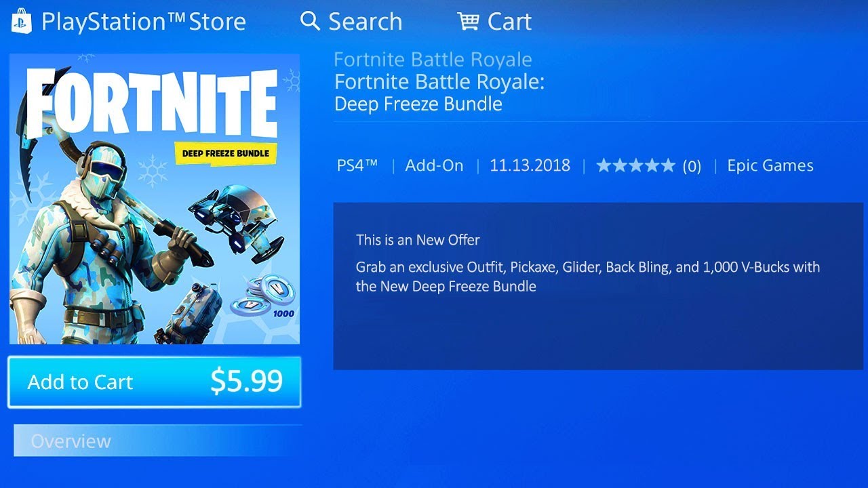
Task: Click the New Offer description panel
Action: tap(598, 286)
